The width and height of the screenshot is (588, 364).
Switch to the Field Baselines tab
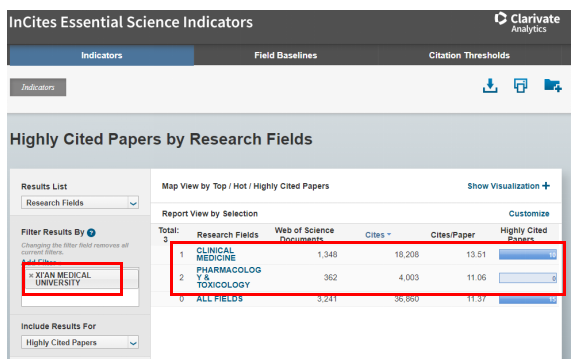(x=285, y=55)
